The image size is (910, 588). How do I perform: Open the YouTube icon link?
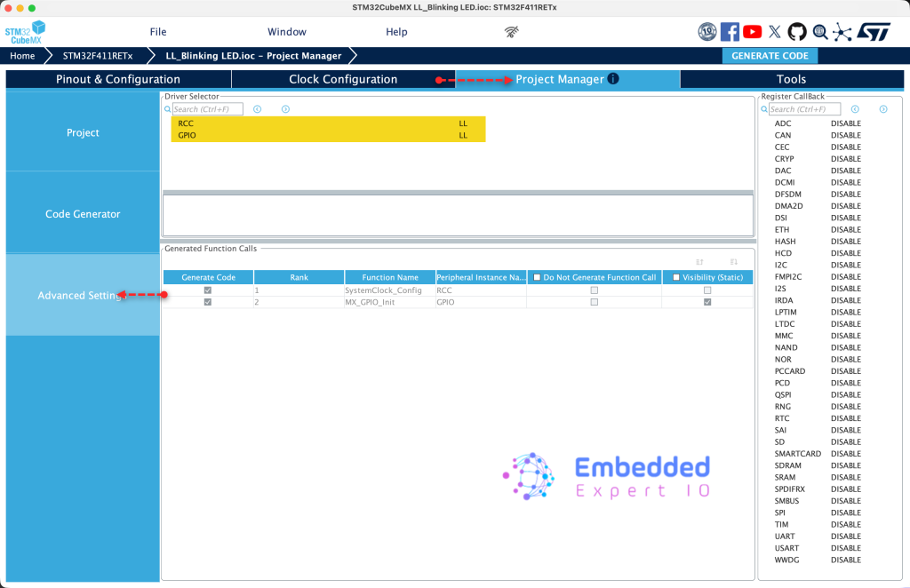(752, 32)
